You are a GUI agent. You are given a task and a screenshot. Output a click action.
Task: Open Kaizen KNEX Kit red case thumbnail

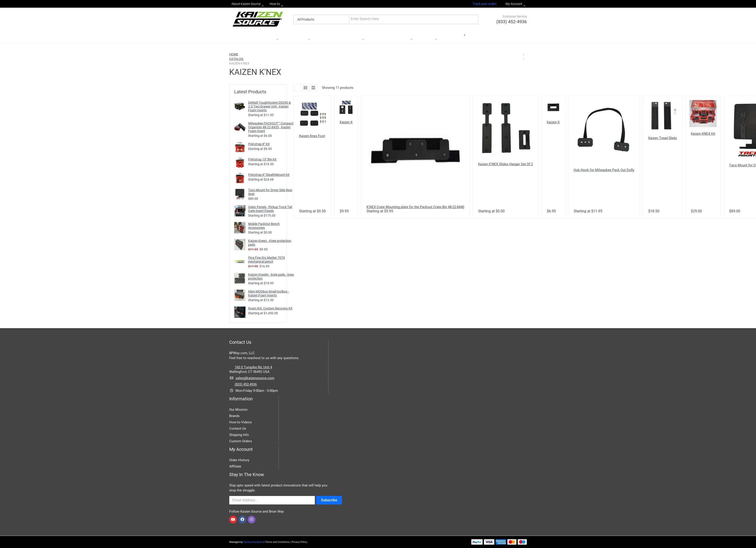pyautogui.click(x=703, y=113)
